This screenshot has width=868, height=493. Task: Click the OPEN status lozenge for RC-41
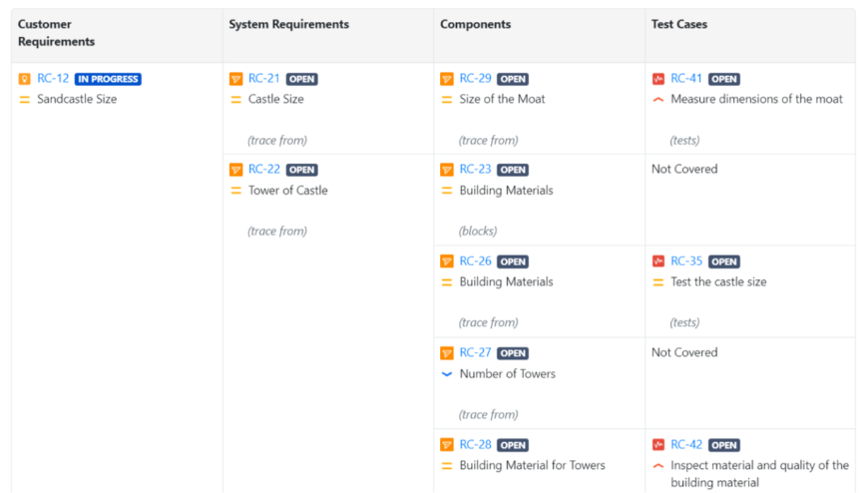tap(724, 79)
